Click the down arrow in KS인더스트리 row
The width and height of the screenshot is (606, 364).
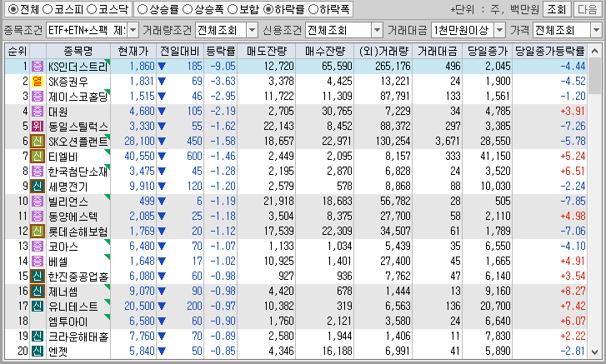[162, 67]
